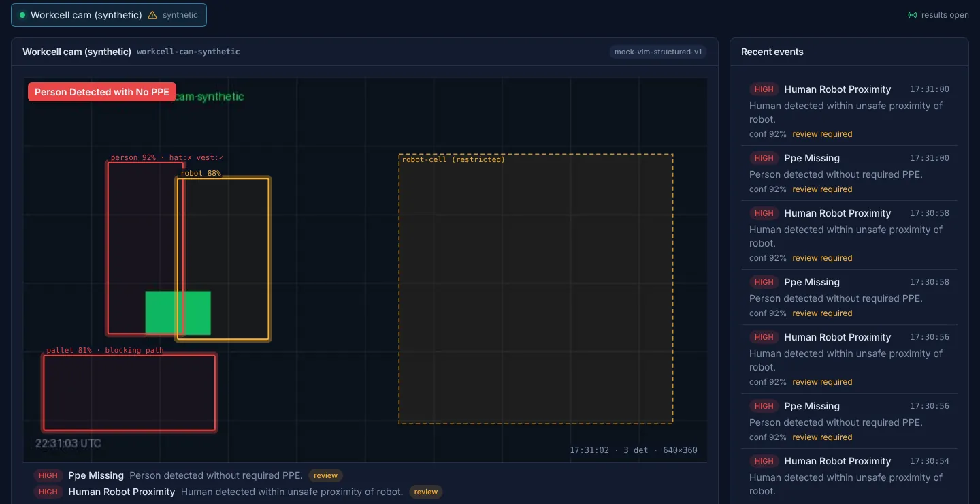
Task: Select the pallet 81% blocking path label
Action: point(105,350)
